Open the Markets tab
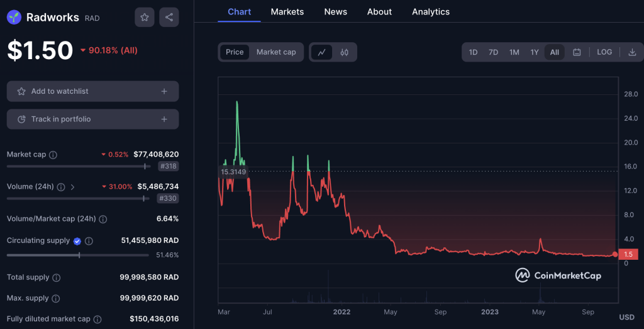This screenshot has width=644, height=329. (287, 12)
